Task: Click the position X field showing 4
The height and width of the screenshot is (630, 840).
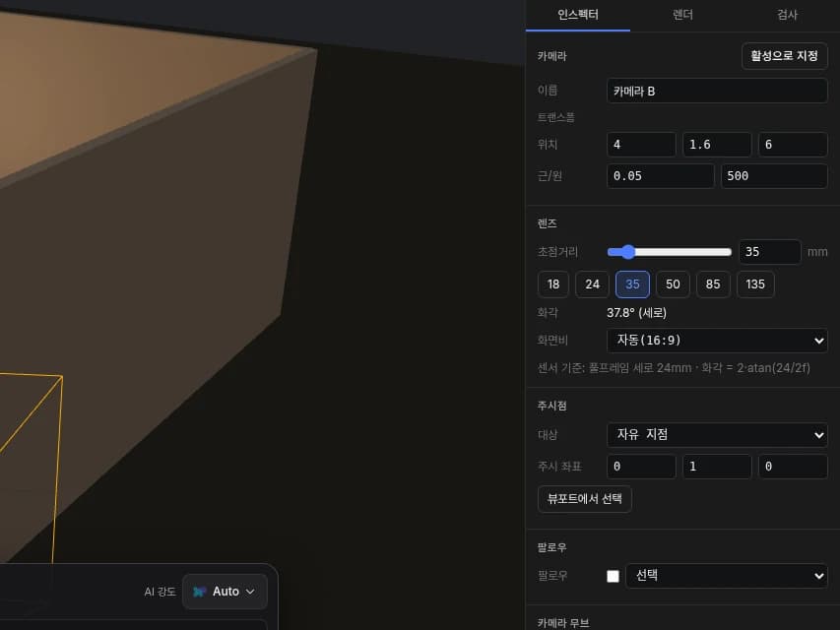Action: click(641, 145)
